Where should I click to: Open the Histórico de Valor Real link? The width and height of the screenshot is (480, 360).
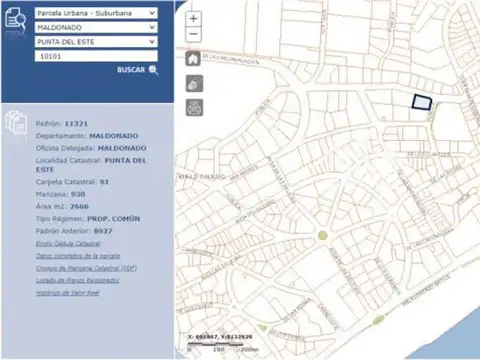(68, 293)
